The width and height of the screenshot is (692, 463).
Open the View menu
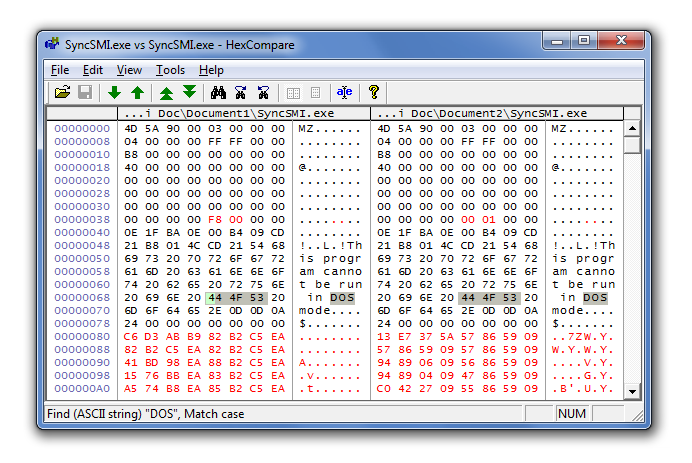click(129, 70)
